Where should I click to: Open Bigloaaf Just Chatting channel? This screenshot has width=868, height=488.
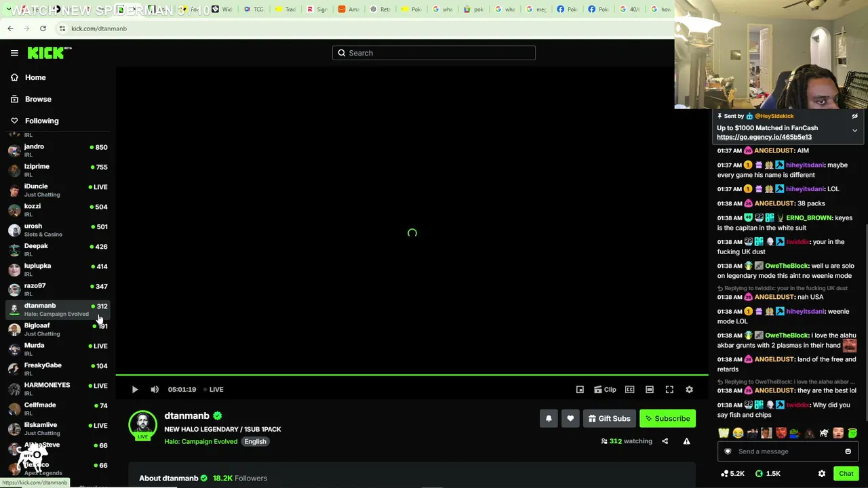point(58,329)
